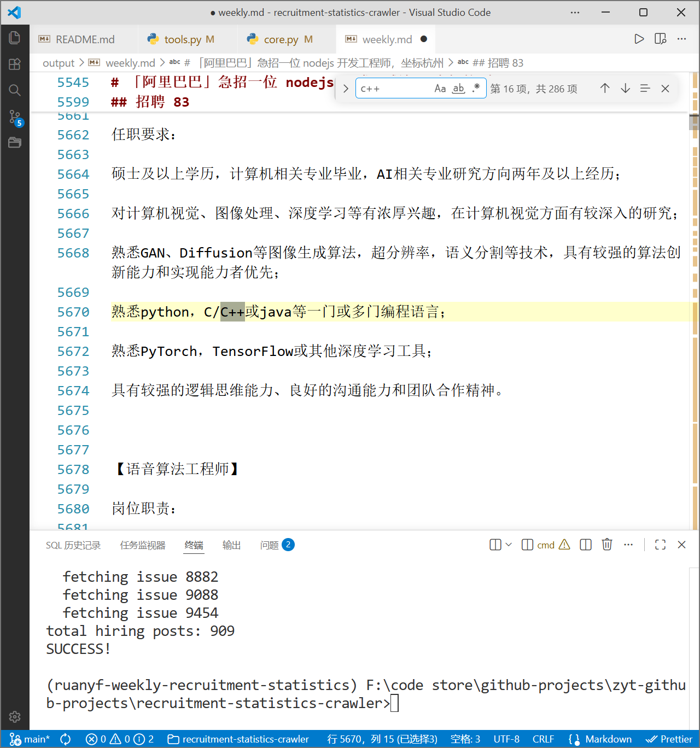Enable match case in find widget

point(440,88)
